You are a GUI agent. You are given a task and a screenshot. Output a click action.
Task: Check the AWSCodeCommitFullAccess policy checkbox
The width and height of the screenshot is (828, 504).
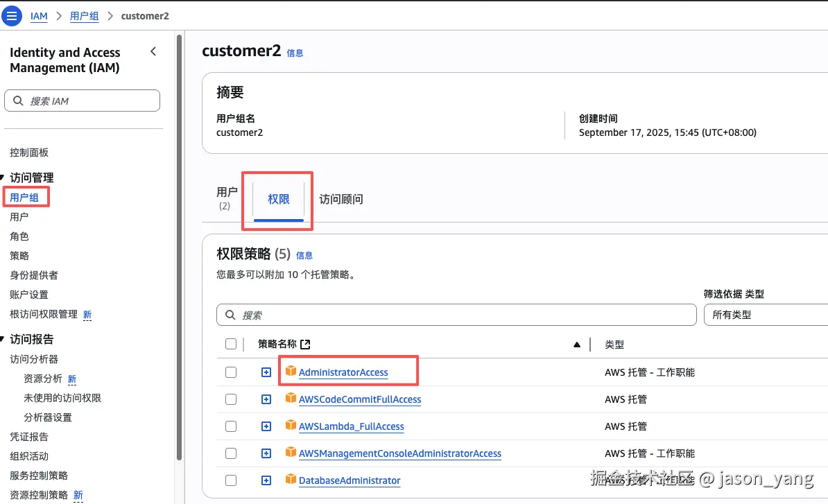pyautogui.click(x=231, y=399)
